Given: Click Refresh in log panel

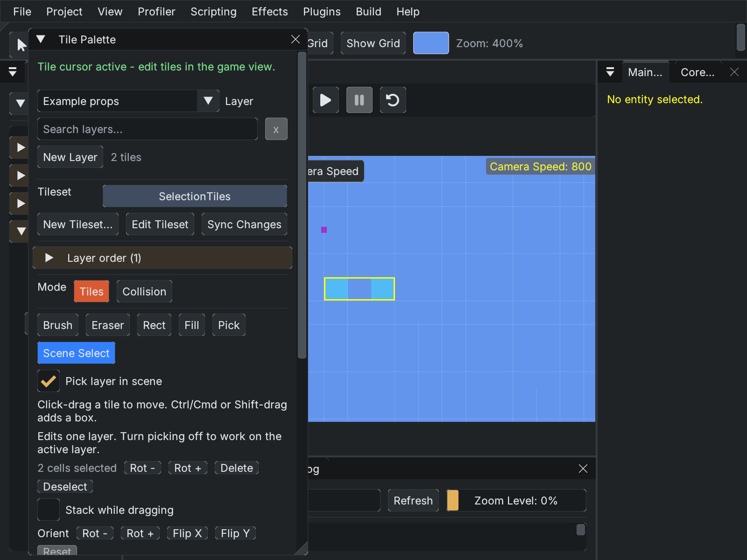Looking at the screenshot, I should click(x=413, y=501).
